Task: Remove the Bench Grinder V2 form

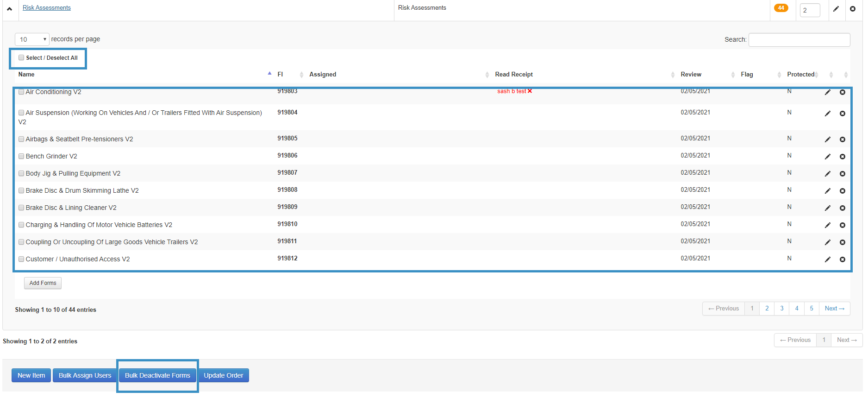Action: (x=843, y=157)
